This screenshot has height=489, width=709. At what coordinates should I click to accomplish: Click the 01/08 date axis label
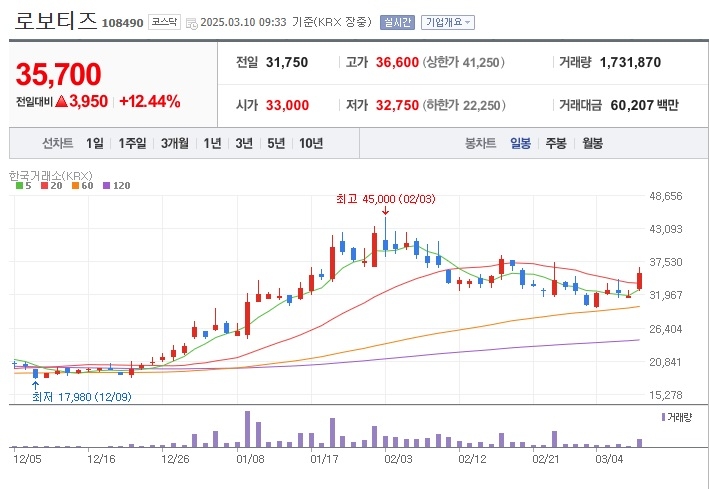click(250, 460)
